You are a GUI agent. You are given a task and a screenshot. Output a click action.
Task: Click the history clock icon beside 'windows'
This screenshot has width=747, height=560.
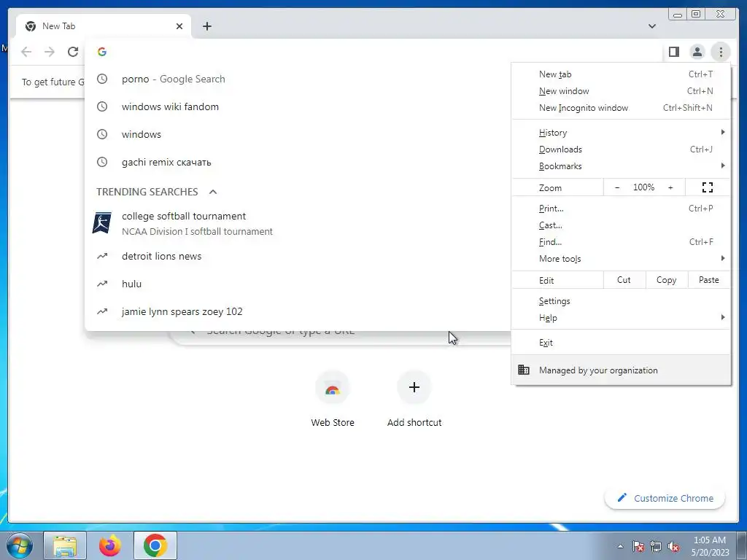[102, 134]
